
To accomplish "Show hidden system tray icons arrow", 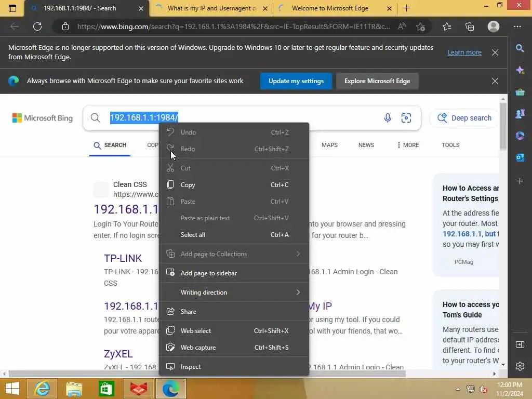I will point(458,389).
